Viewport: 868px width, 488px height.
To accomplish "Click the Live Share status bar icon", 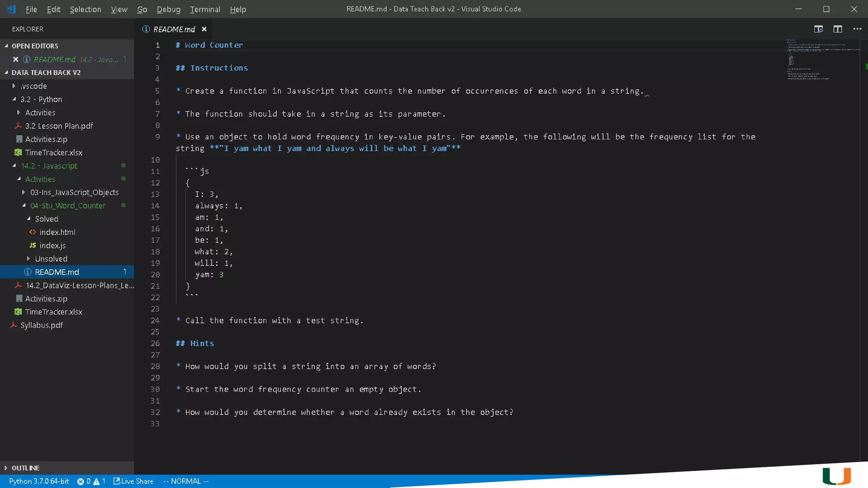I will pos(133,481).
